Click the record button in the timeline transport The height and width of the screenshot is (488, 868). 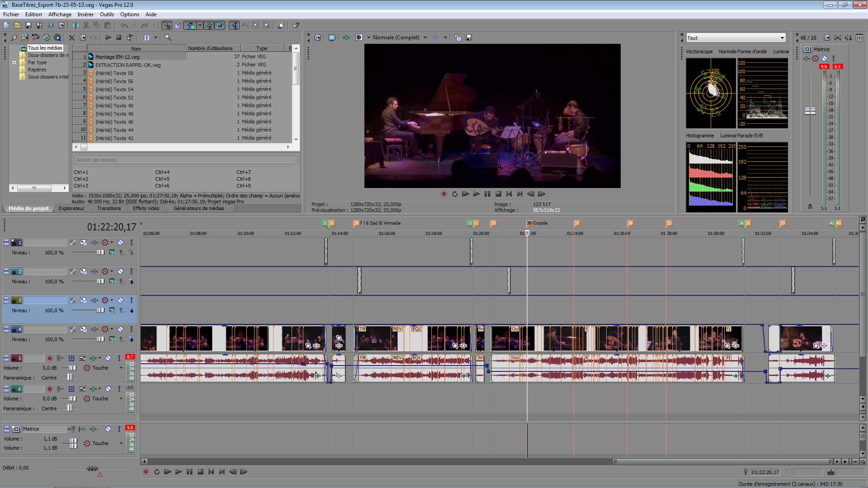146,472
